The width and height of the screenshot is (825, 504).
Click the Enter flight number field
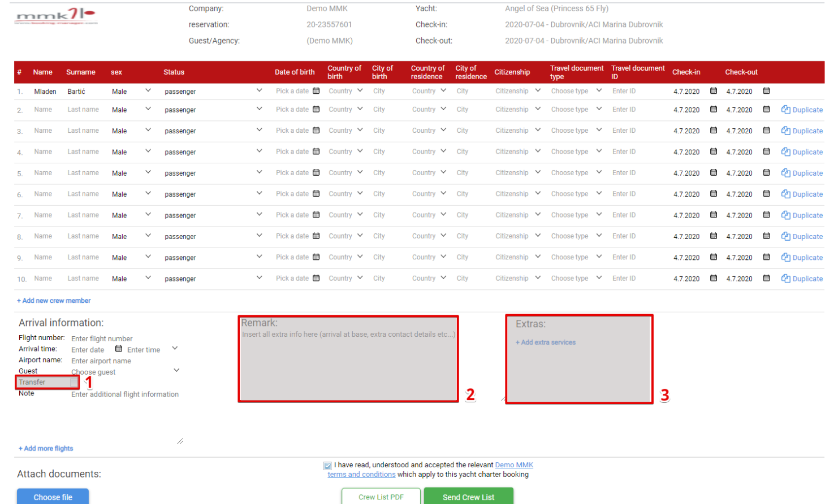click(x=102, y=339)
